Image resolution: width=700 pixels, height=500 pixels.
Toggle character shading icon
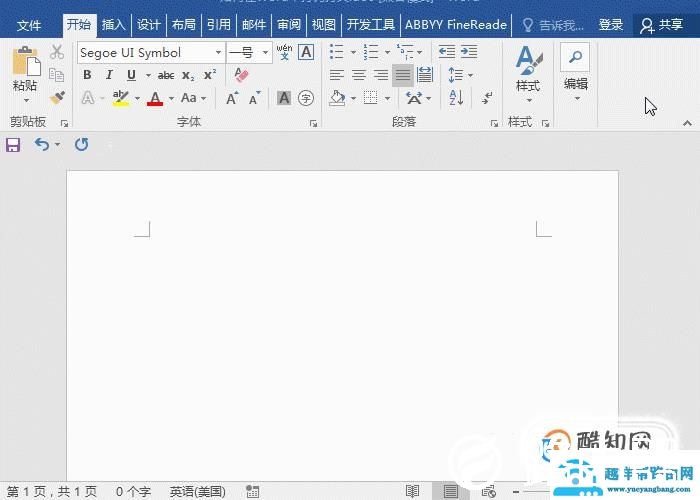point(284,98)
